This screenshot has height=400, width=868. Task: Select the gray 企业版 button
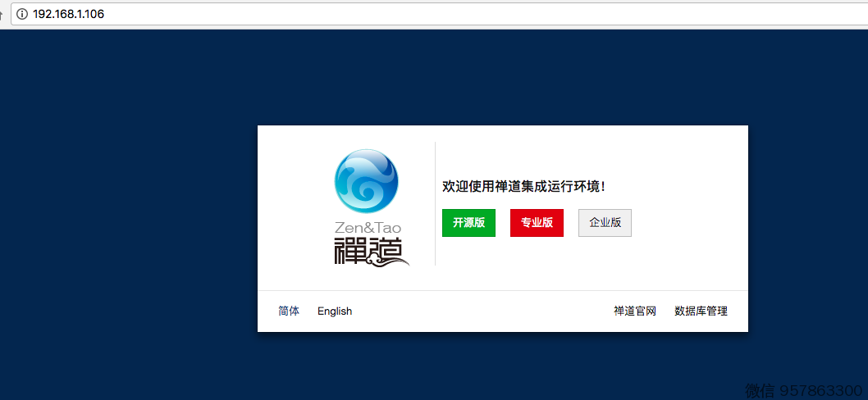tap(605, 222)
